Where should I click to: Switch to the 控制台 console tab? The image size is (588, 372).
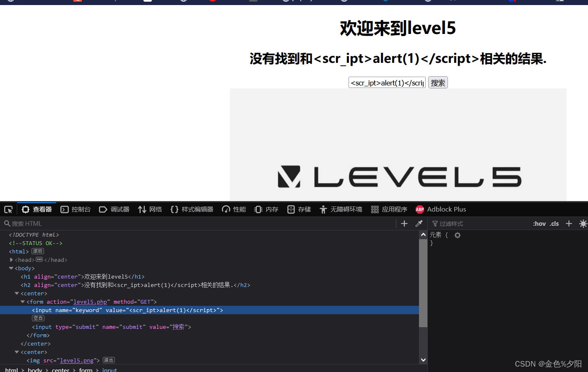click(75, 209)
